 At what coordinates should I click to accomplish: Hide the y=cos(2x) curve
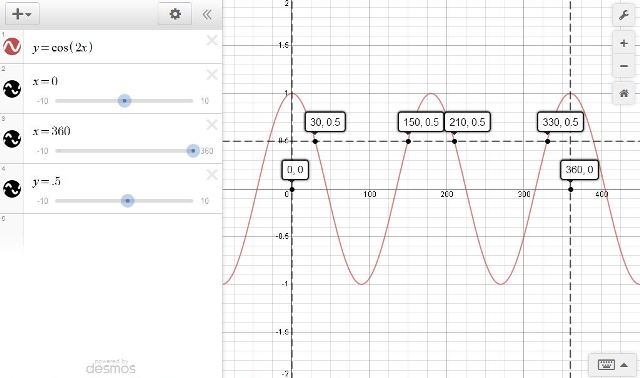tap(12, 47)
